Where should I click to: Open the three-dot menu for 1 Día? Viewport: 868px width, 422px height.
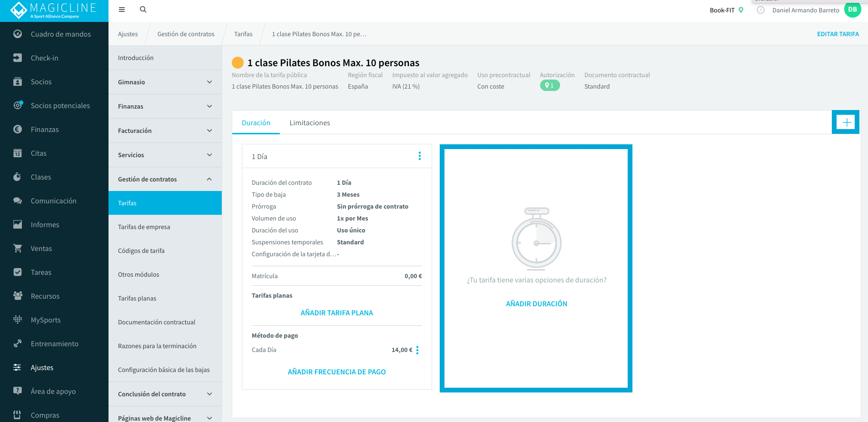coord(420,156)
